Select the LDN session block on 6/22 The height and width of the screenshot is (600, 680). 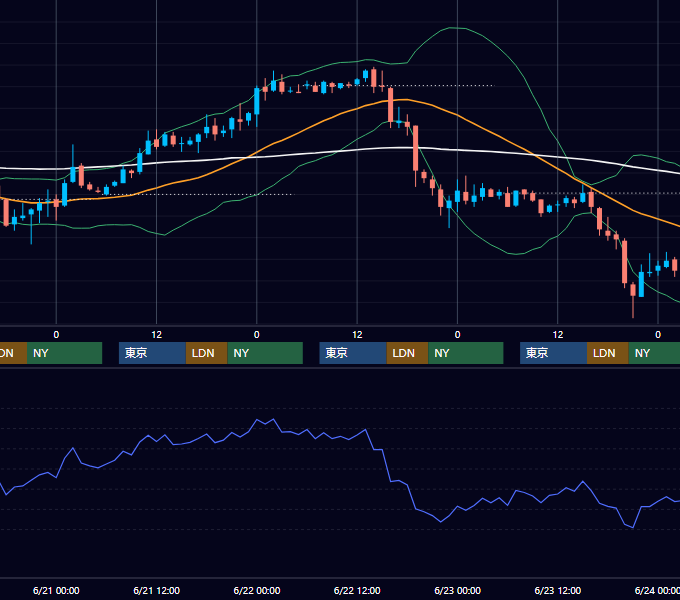407,353
